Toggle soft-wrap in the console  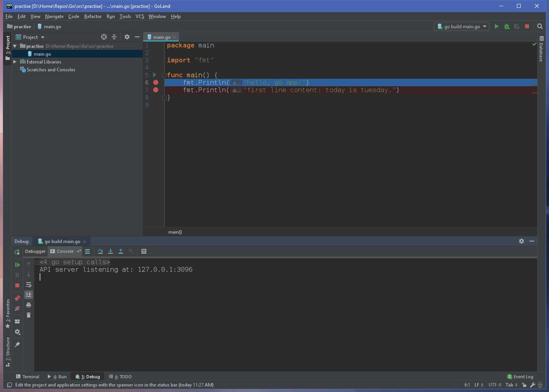coord(29,285)
